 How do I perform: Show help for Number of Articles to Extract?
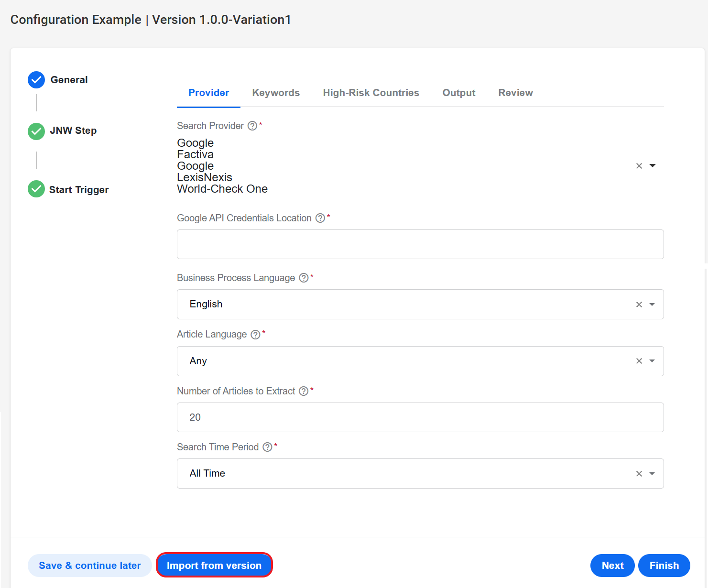click(x=304, y=391)
